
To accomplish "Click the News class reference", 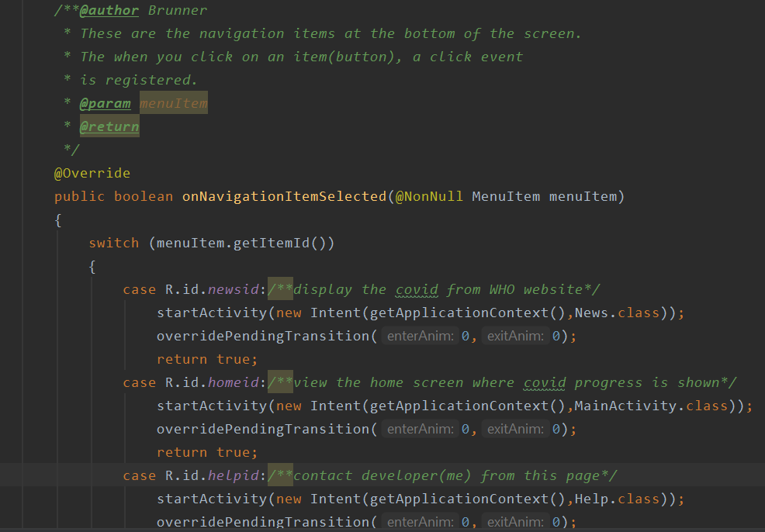I will coord(591,313).
